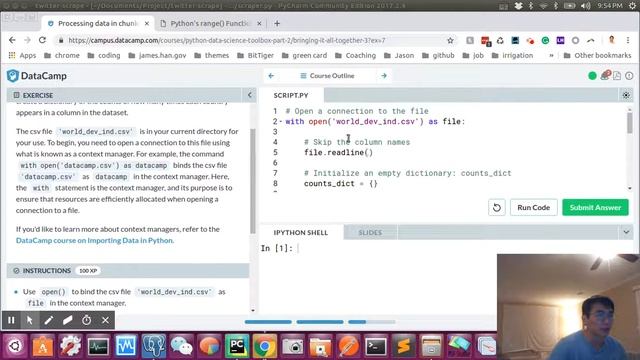The height and width of the screenshot is (360, 640).
Task: Click the IPython shell input prompt
Action: (298, 248)
